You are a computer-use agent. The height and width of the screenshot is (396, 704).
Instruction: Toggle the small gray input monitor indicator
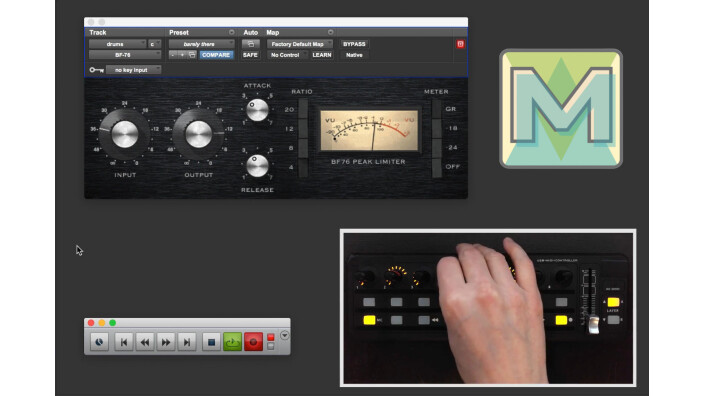[271, 346]
